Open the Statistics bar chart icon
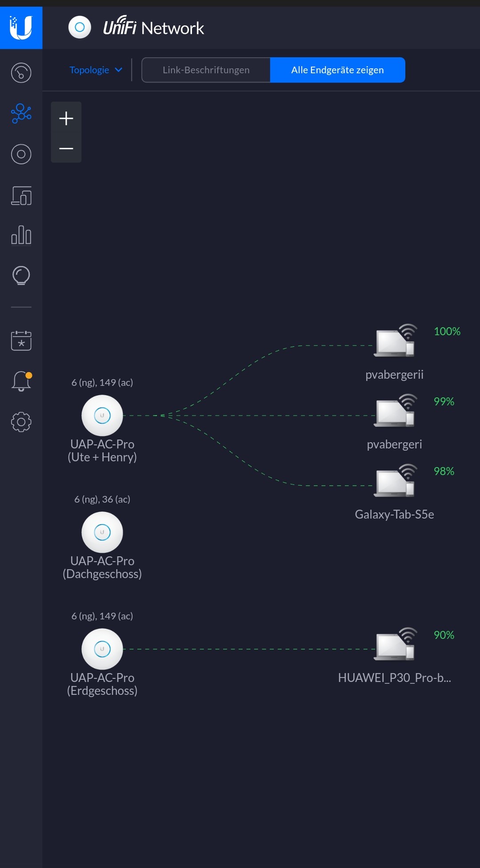The image size is (480, 868). pyautogui.click(x=21, y=235)
